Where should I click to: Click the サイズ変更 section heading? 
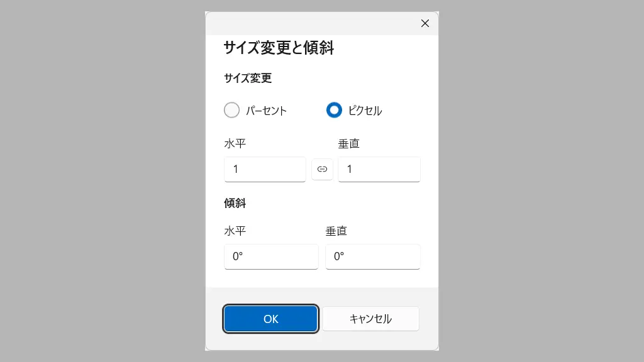248,79
